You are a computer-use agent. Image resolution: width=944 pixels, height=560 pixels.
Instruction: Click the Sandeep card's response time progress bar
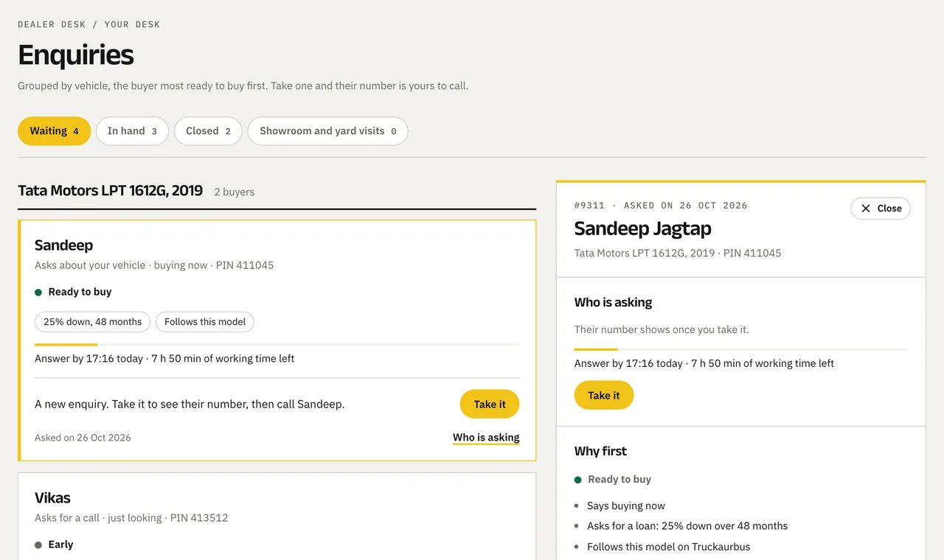tap(277, 344)
